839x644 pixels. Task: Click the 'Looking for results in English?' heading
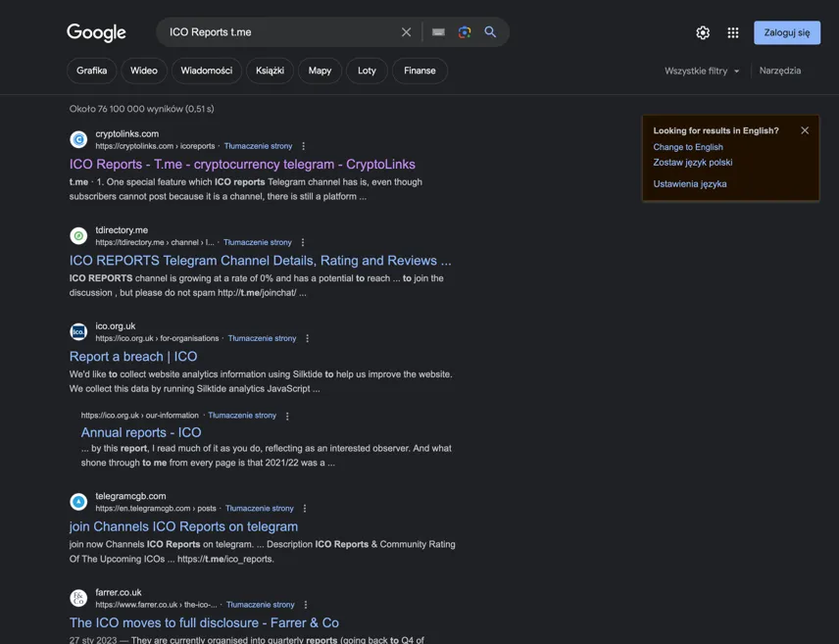(x=716, y=130)
